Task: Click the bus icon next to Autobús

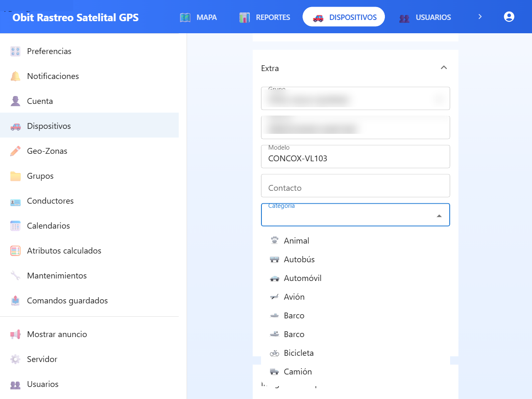Action: (x=274, y=259)
